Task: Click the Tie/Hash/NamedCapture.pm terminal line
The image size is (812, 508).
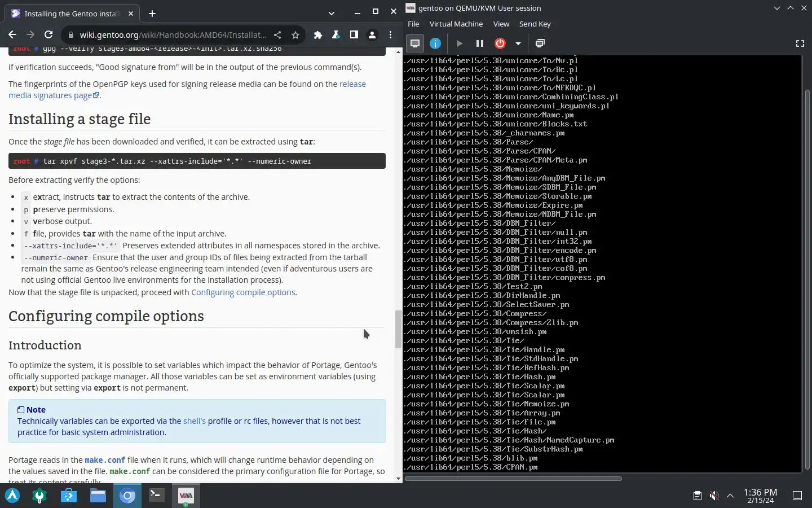Action: pyautogui.click(x=509, y=440)
